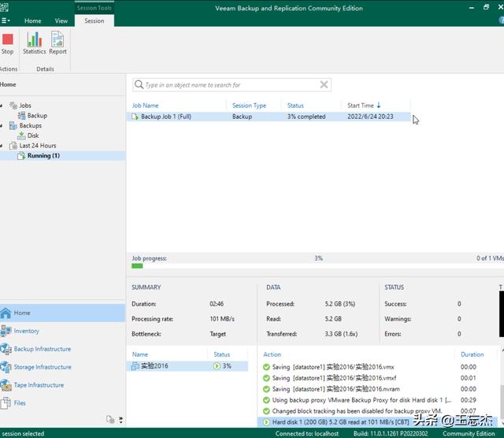Select VM 实验2016 row
This screenshot has height=438, width=504.
187,366
